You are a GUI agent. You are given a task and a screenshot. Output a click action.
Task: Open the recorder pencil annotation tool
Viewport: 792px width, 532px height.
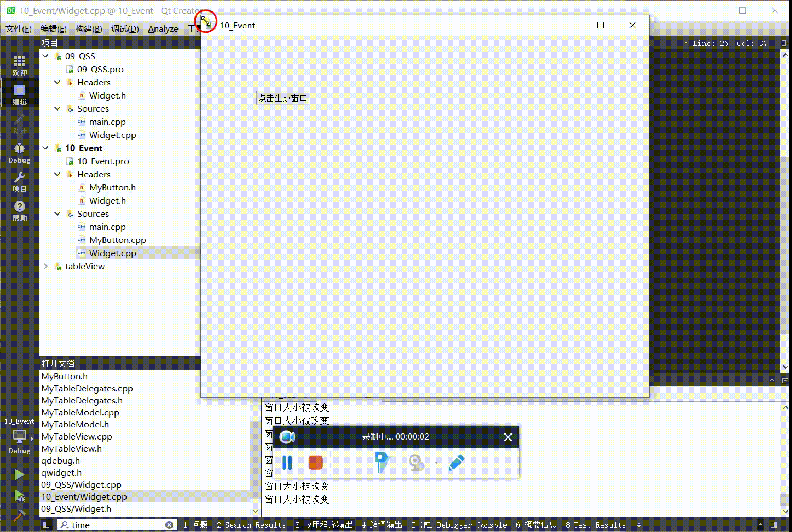point(456,463)
